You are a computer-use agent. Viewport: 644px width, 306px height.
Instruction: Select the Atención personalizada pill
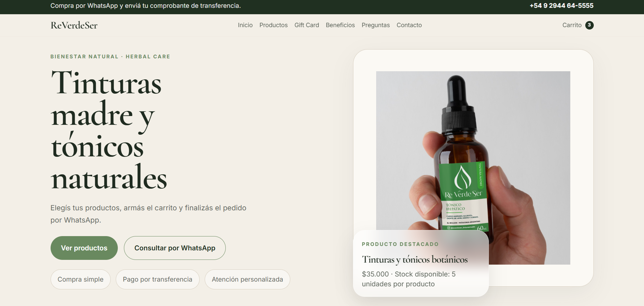[247, 279]
